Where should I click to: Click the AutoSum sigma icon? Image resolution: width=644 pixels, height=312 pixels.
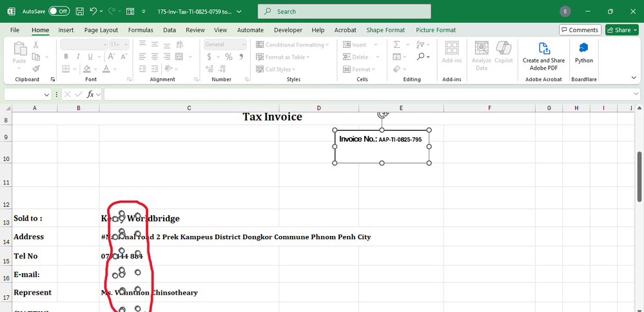(397, 44)
